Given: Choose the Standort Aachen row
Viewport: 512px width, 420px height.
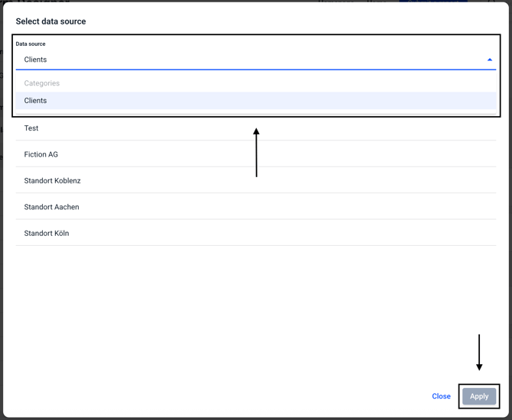Looking at the screenshot, I should point(51,207).
